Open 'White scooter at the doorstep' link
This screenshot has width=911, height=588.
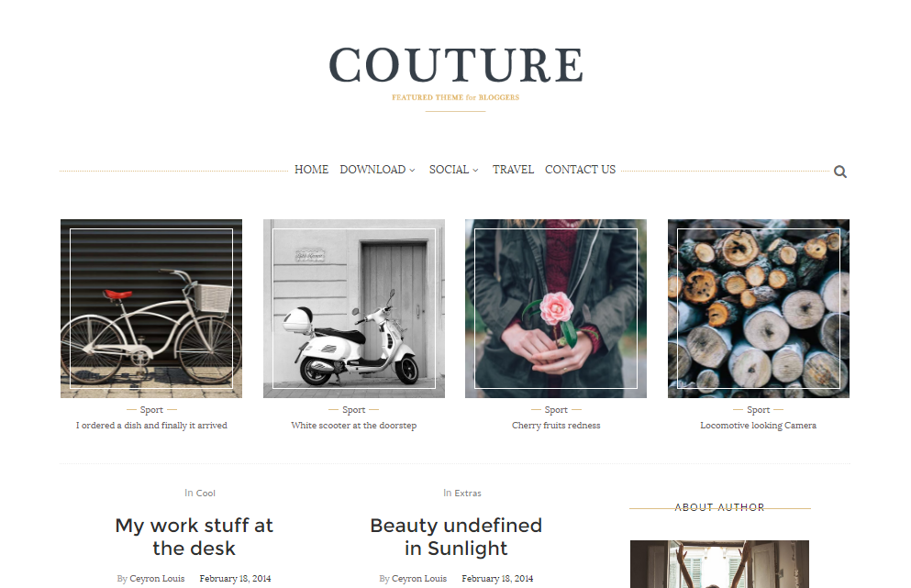tap(354, 426)
